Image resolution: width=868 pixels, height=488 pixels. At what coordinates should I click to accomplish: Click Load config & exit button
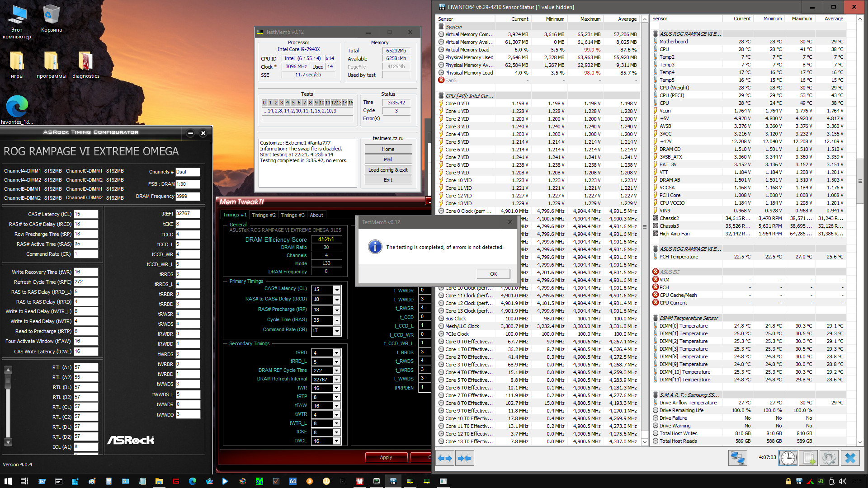[x=388, y=170]
